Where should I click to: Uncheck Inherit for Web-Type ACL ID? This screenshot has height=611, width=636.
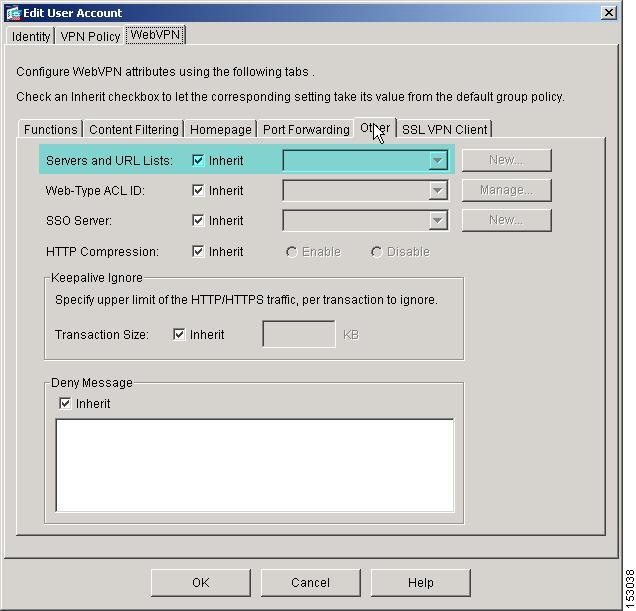198,190
